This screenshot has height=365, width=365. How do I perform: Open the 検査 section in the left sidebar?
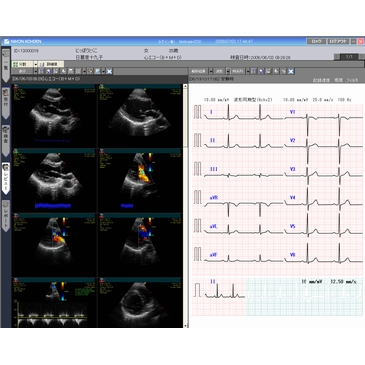[6, 141]
